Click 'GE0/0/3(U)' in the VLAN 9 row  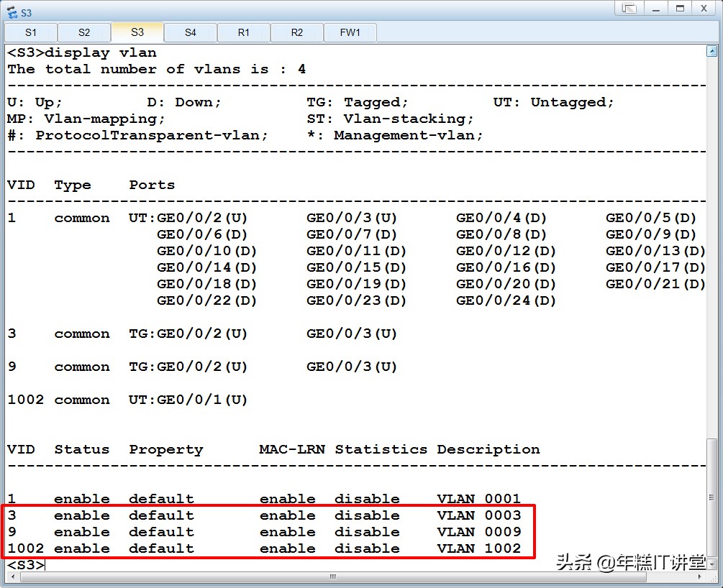351,367
